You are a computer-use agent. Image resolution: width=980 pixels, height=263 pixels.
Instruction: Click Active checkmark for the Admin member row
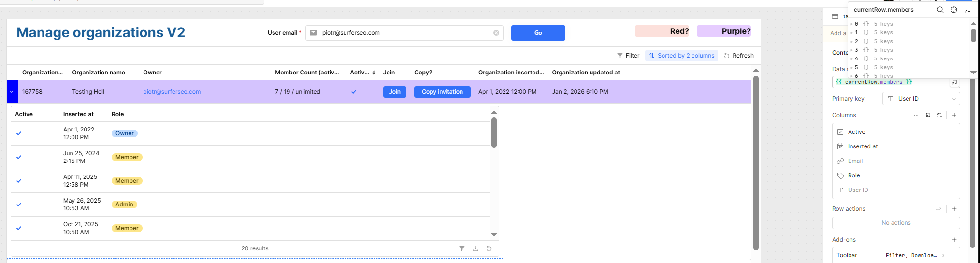pyautogui.click(x=19, y=205)
